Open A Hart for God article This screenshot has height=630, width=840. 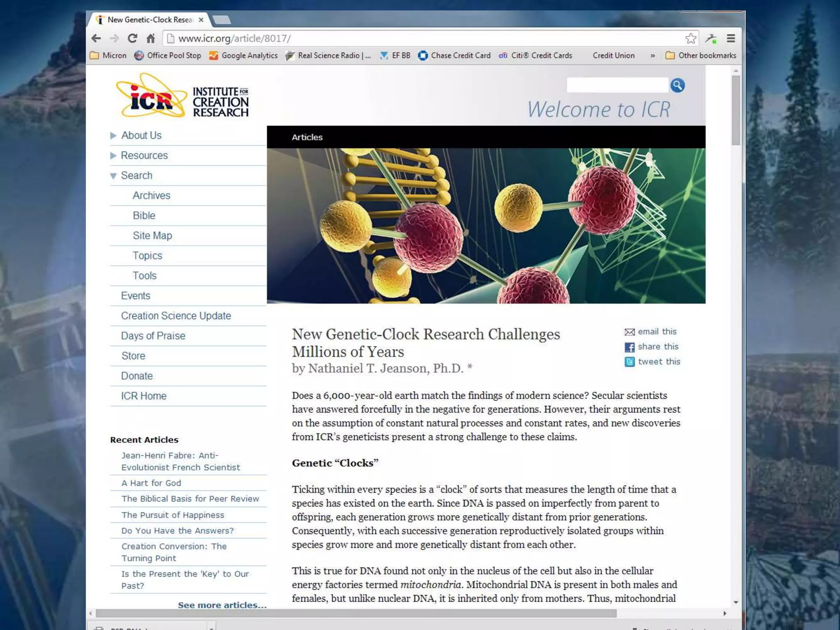(x=151, y=483)
